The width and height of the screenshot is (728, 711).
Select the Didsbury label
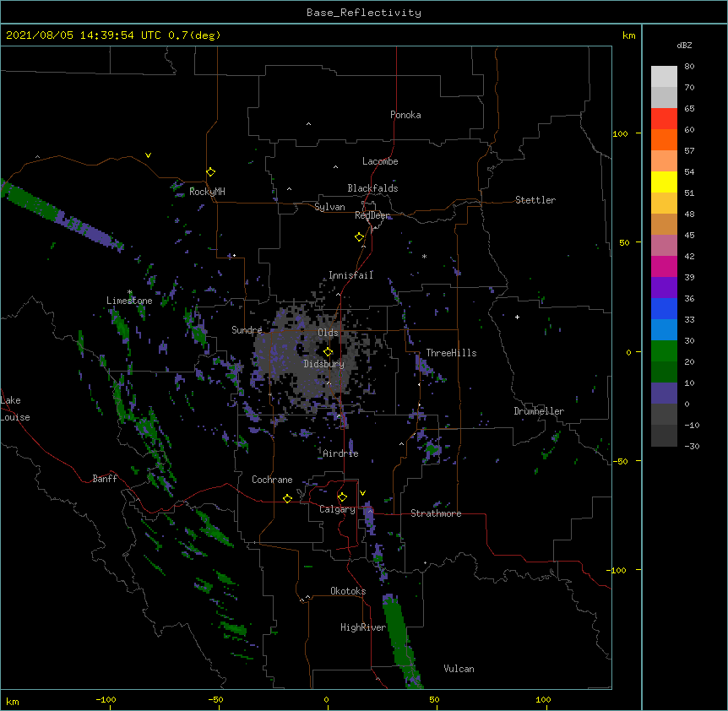click(x=324, y=364)
